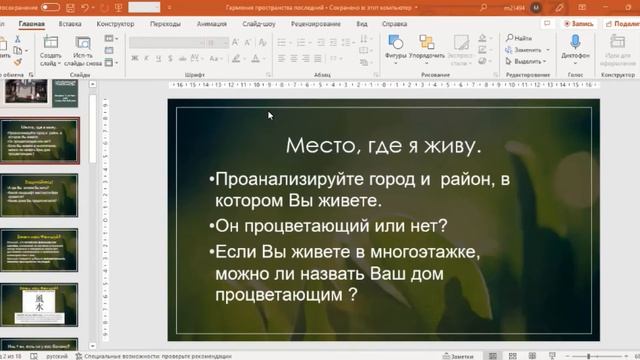
Task: Click Найти find button
Action: click(x=519, y=38)
